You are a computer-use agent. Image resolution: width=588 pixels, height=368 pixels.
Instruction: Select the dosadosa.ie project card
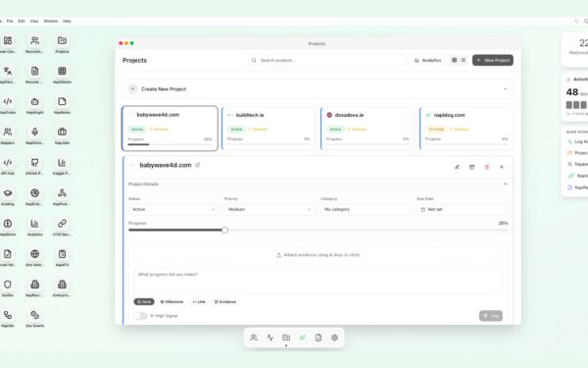(x=367, y=129)
